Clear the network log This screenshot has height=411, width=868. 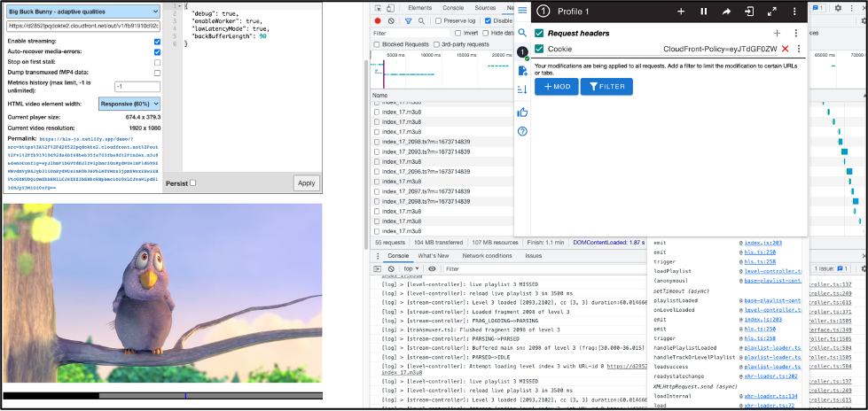click(391, 21)
